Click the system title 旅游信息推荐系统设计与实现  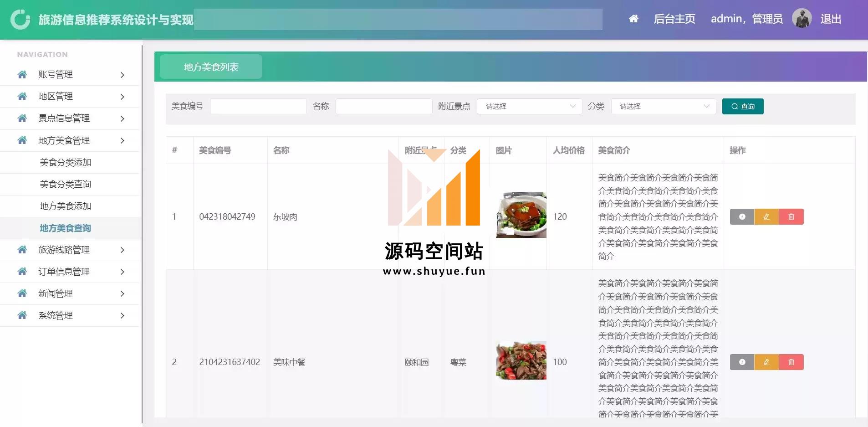[x=116, y=20]
